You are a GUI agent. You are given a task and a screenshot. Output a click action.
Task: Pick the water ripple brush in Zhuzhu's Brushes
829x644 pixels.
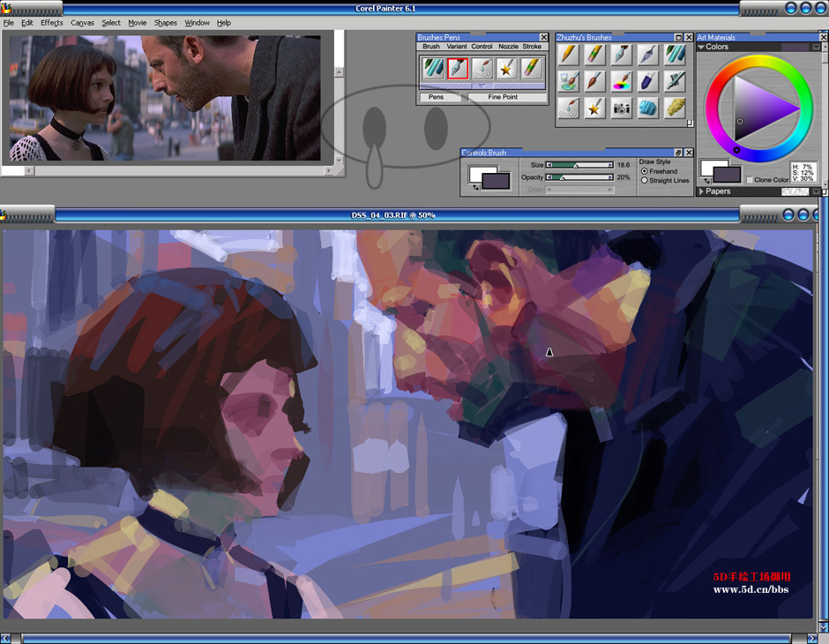tap(568, 108)
